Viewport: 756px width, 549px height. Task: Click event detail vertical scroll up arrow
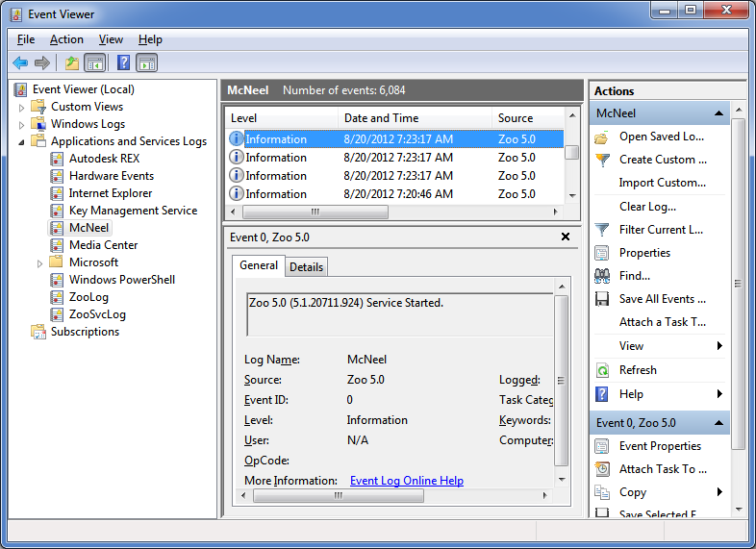click(x=562, y=287)
